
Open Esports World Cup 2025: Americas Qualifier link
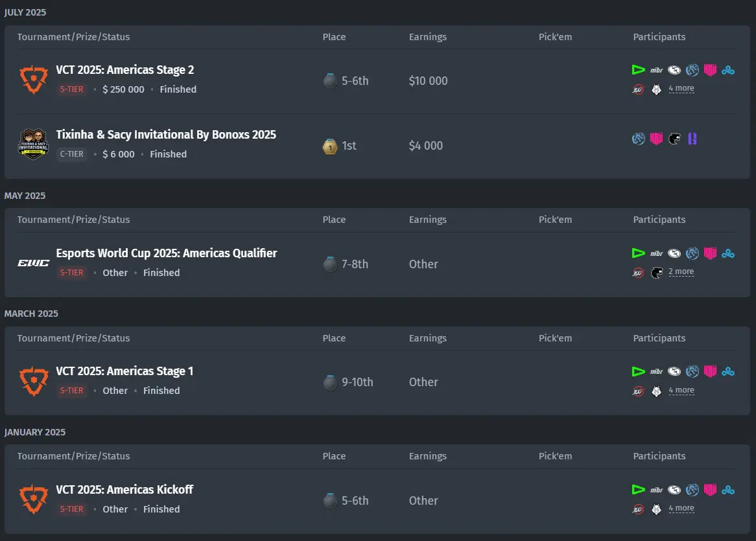point(167,253)
